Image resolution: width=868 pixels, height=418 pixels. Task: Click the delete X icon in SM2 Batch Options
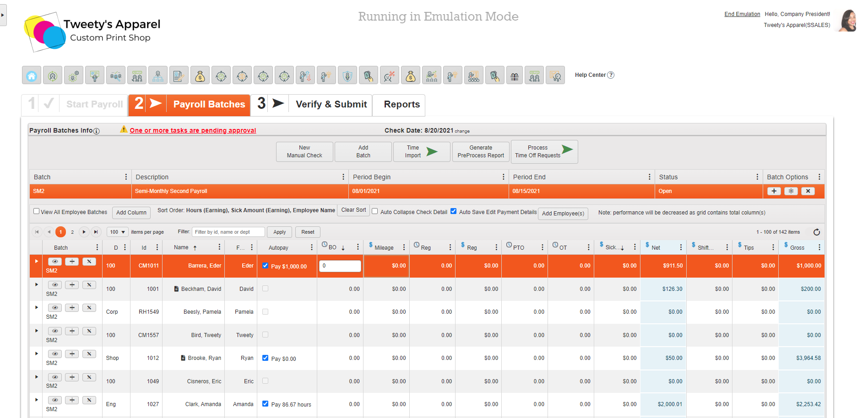[808, 191]
